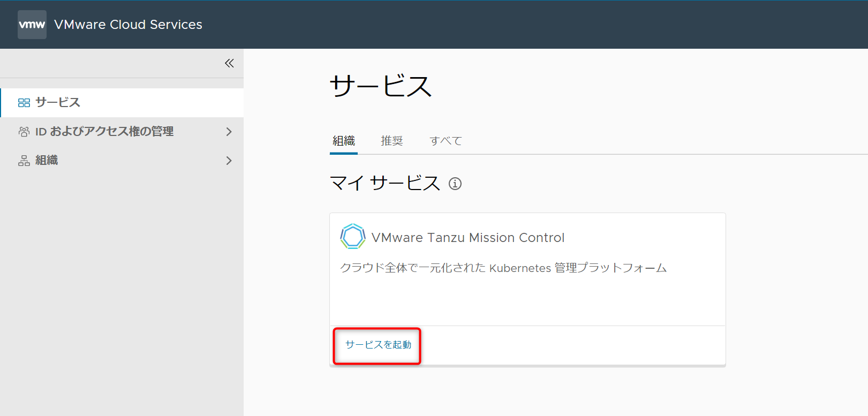Switch to the 組織 tab
Viewport: 868px width, 416px height.
(344, 141)
